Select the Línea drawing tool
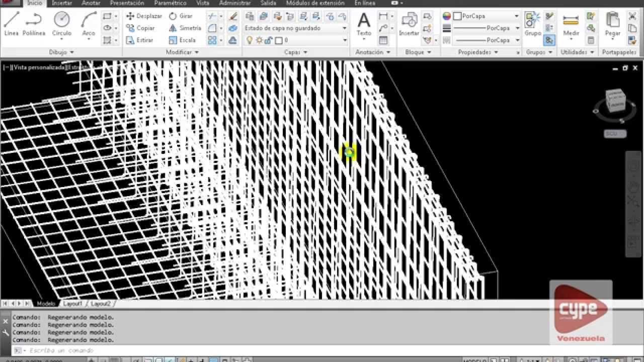This screenshot has width=644, height=362. point(11,24)
